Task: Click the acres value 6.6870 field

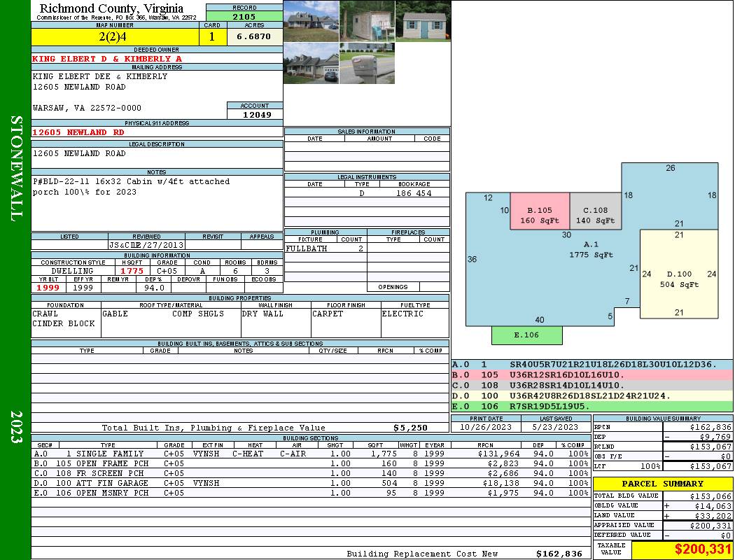Action: 254,37
